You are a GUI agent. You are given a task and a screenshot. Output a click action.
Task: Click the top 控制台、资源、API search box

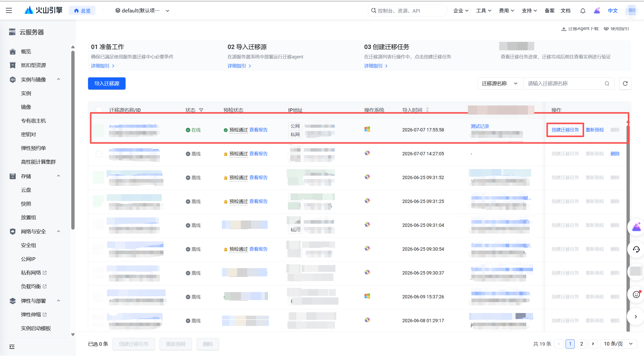pyautogui.click(x=407, y=11)
